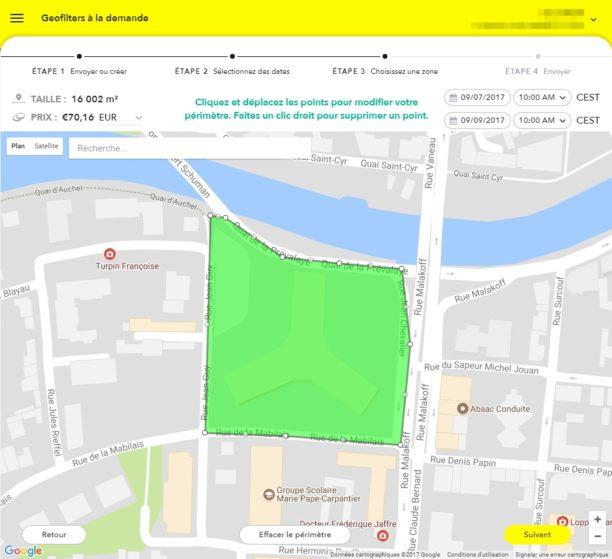Click the Recherche search field
This screenshot has height=559, width=612.
click(x=190, y=148)
